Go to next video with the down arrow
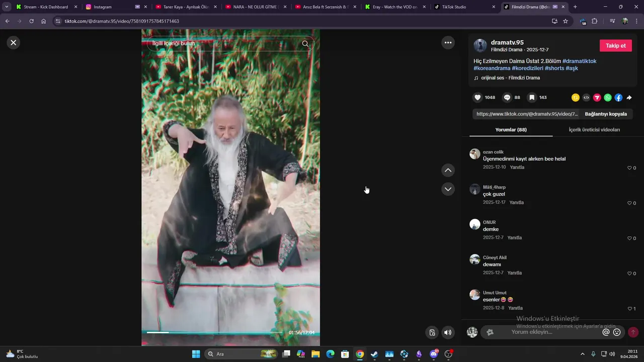 tap(448, 189)
